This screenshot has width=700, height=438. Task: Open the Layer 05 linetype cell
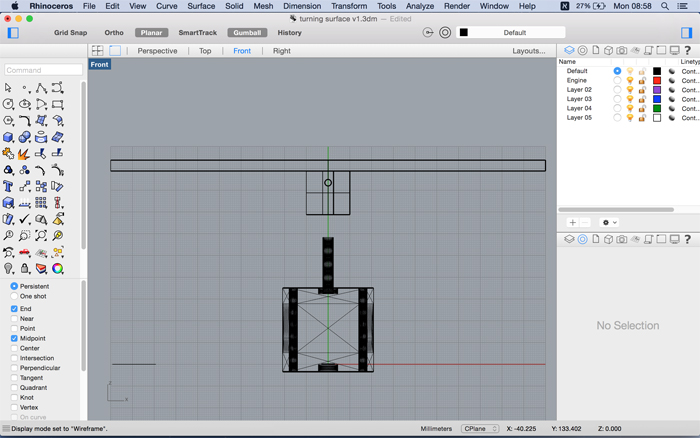click(x=689, y=118)
